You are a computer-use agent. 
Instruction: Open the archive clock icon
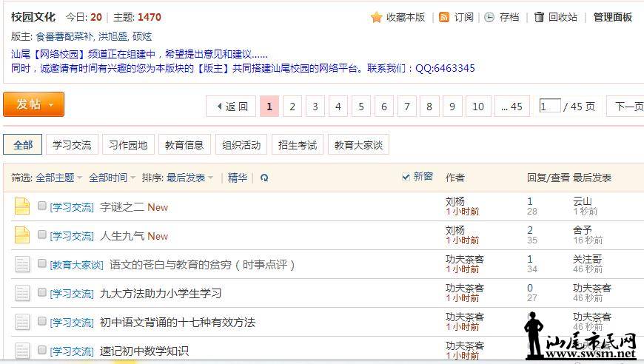tap(489, 17)
